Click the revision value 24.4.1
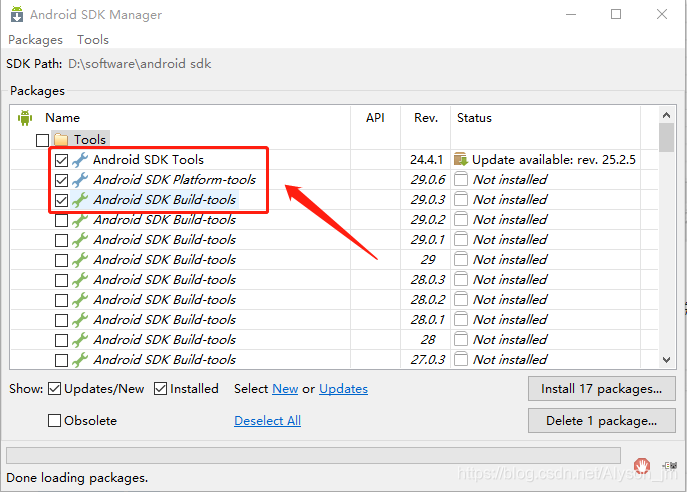The height and width of the screenshot is (492, 687). coord(426,159)
